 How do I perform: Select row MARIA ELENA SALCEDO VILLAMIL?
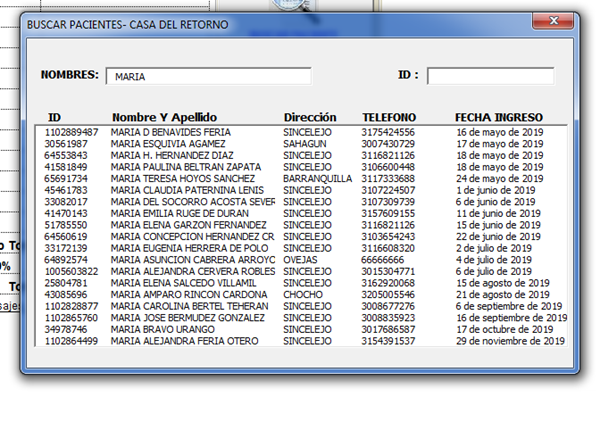301,283
